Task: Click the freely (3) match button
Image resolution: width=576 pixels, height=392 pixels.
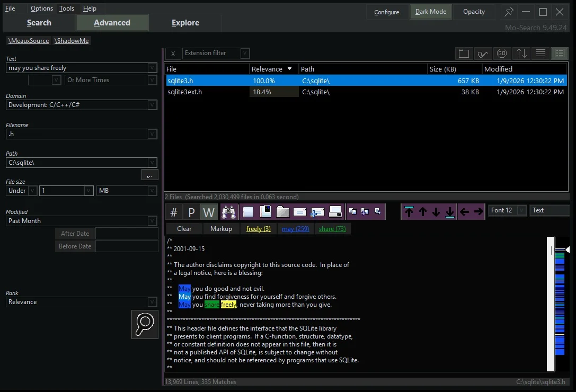Action: (x=258, y=229)
